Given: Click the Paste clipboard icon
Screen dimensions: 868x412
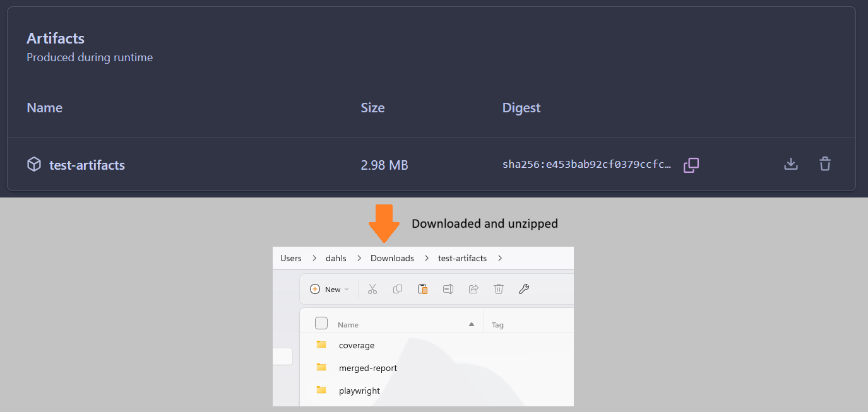Looking at the screenshot, I should coord(423,289).
